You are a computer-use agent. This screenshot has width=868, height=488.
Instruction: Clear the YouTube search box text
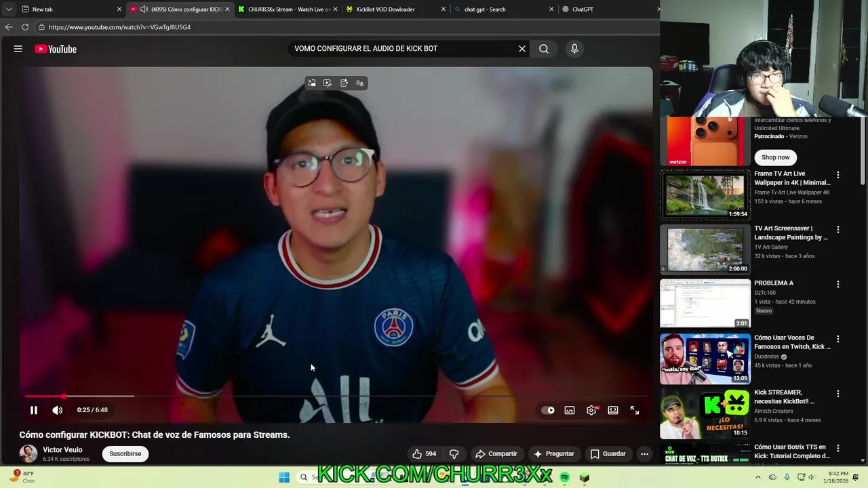click(x=522, y=49)
